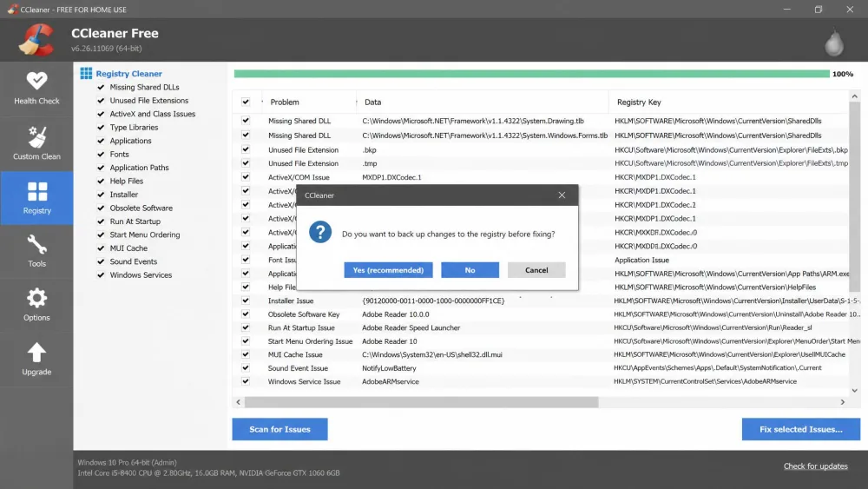Click the horizontal scroll right arrow

[x=843, y=402]
